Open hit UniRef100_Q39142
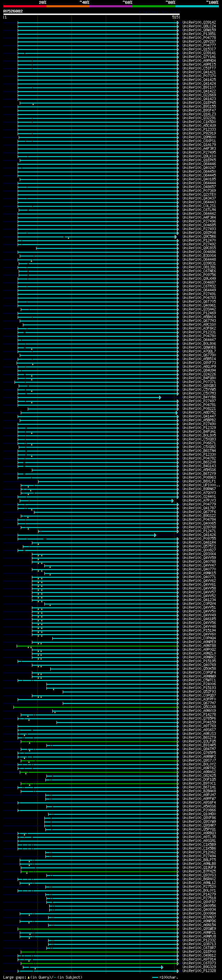 199,23
